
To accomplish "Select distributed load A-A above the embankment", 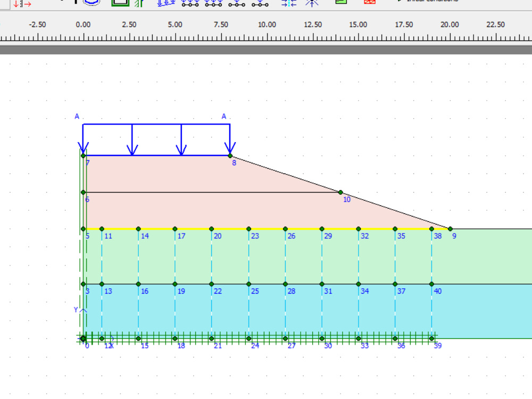I will click(x=156, y=123).
